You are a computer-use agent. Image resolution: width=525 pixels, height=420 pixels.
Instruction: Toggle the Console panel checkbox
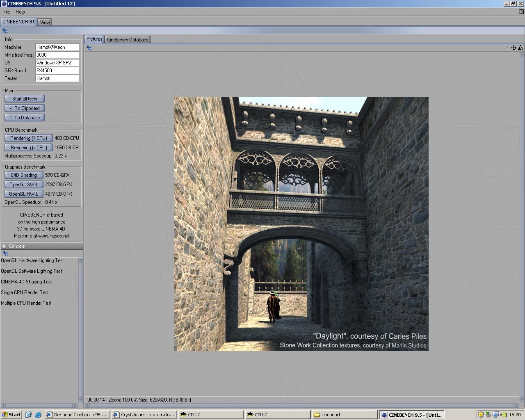[4, 246]
